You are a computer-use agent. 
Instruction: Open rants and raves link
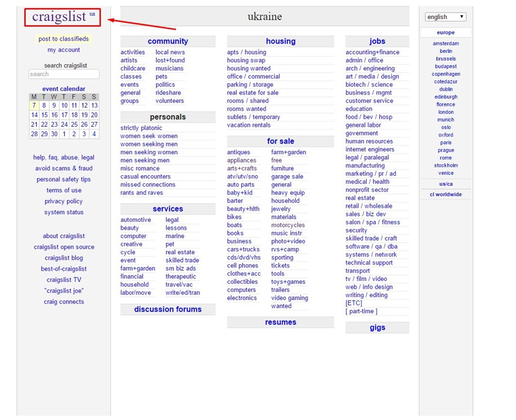click(x=142, y=192)
